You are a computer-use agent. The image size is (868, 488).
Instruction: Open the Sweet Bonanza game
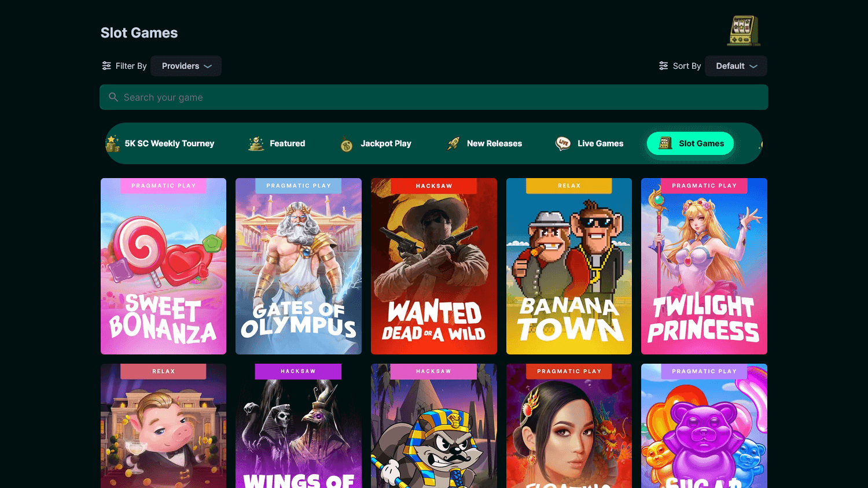pyautogui.click(x=163, y=266)
